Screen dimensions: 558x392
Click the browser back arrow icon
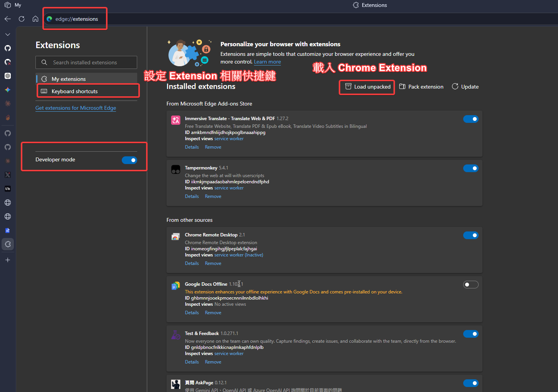coord(8,19)
